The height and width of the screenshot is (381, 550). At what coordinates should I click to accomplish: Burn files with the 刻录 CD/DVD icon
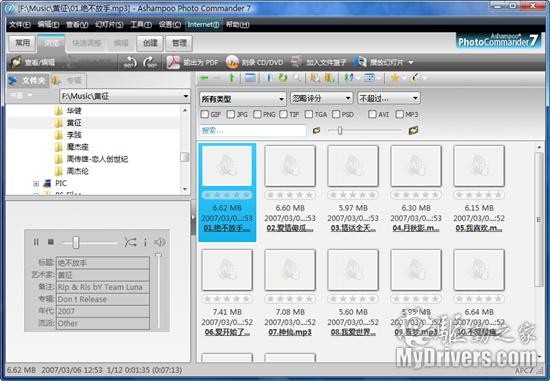(232, 62)
